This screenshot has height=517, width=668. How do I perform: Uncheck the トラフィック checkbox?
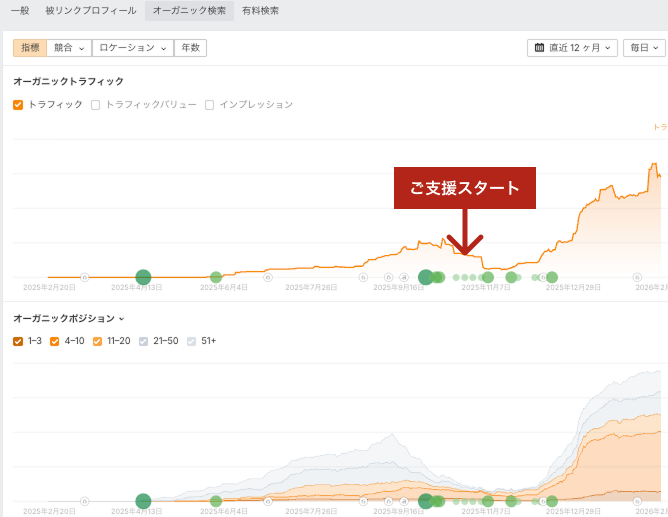click(18, 105)
